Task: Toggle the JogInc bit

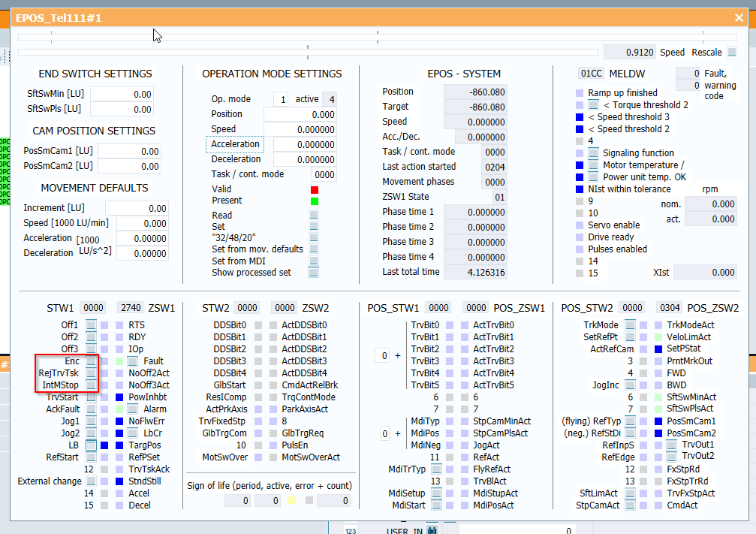Action: click(x=630, y=385)
